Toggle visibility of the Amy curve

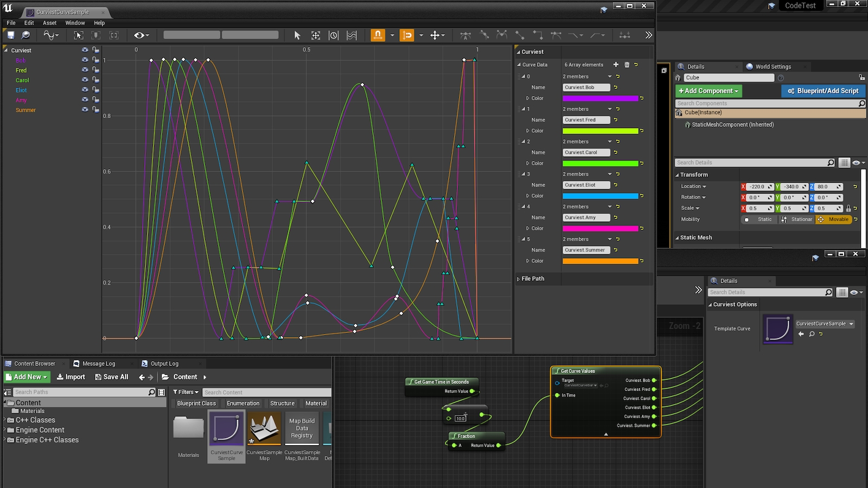pos(85,99)
